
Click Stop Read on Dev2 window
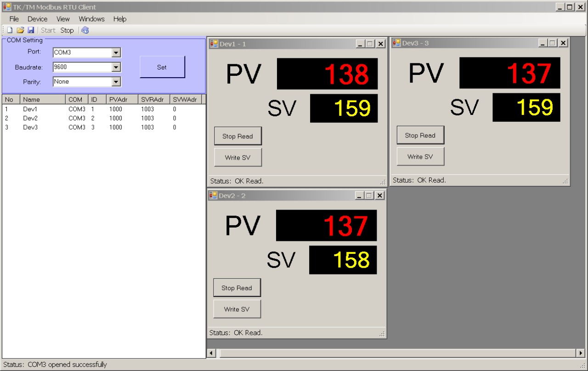click(x=237, y=287)
